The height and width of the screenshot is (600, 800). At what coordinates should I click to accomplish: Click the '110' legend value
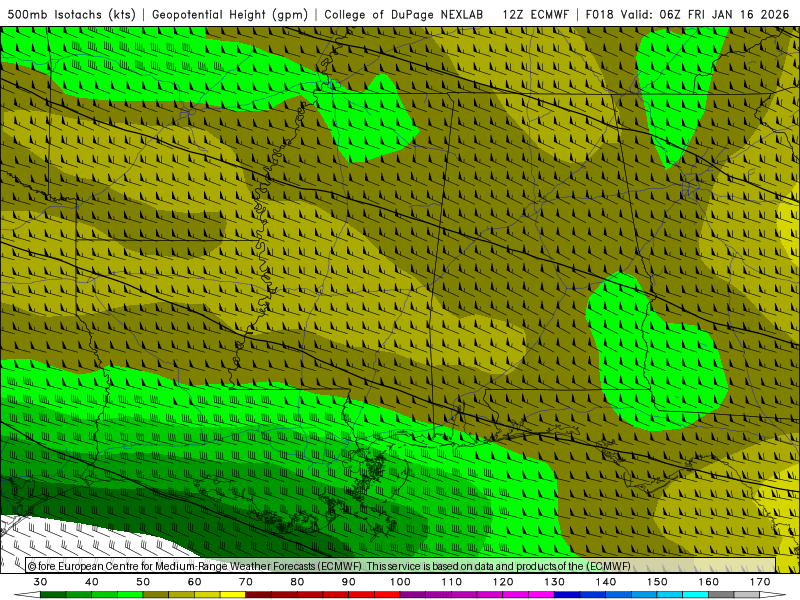(452, 582)
